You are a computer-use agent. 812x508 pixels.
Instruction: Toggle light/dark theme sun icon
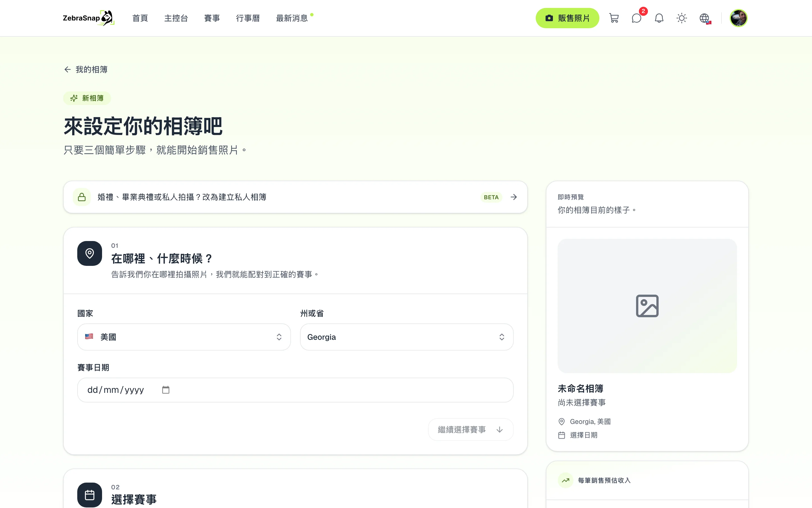(x=681, y=18)
